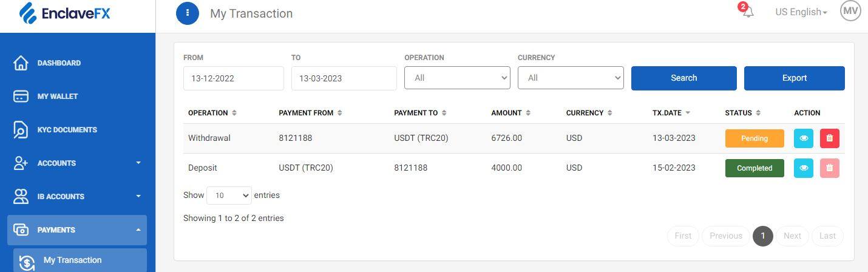Open the Currency filter dropdown

pos(571,78)
